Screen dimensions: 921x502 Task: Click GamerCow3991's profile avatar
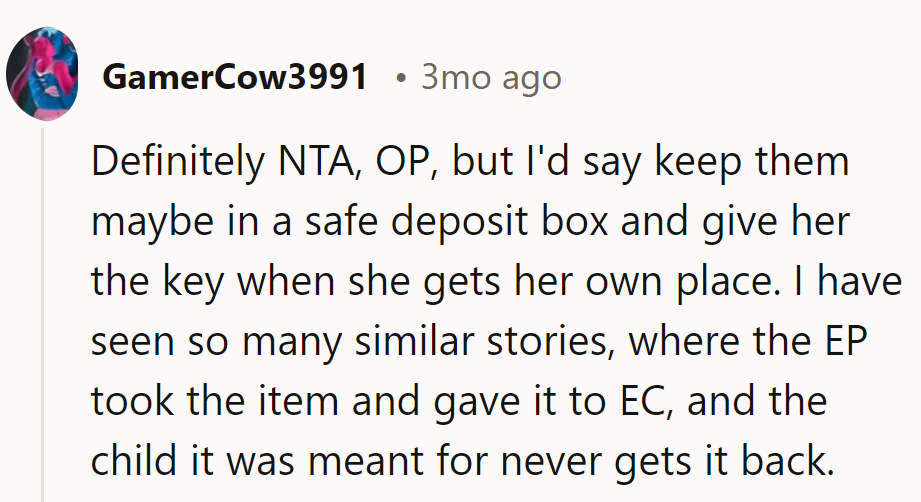[x=42, y=74]
